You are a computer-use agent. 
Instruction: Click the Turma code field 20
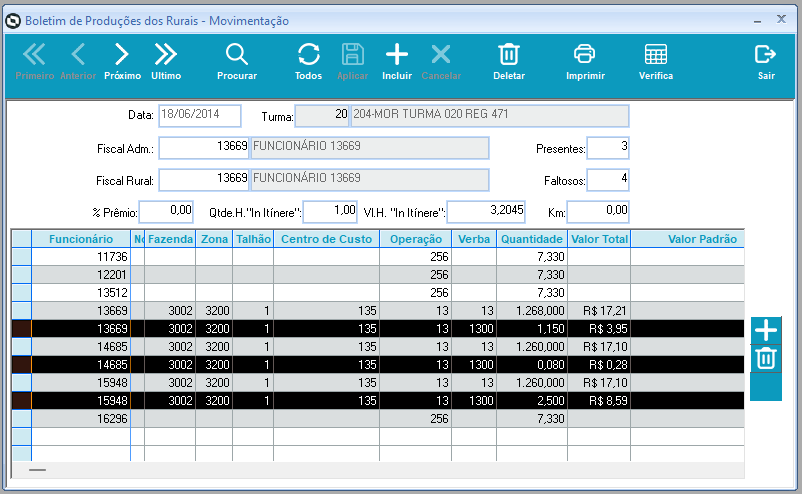(322, 116)
